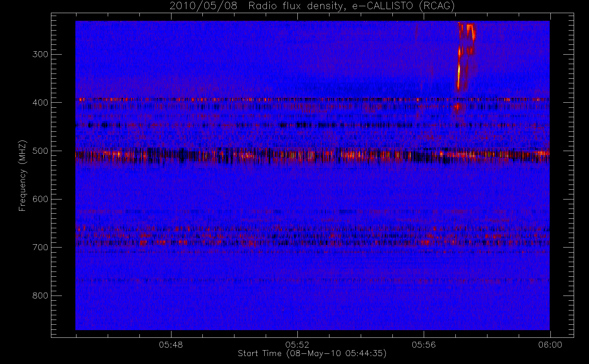
Task: Click the bright solar burst near 05:57
Action: coord(465,56)
